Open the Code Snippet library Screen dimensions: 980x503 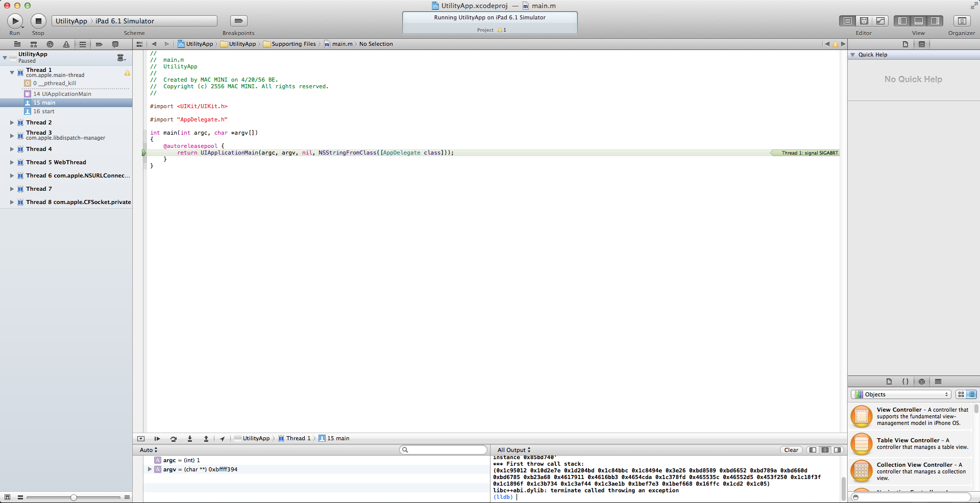pyautogui.click(x=905, y=382)
